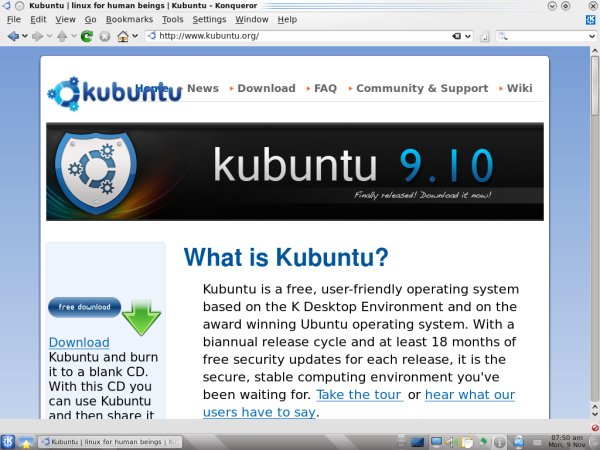
Task: Click the Kubuntu 9.10 release banner
Action: (295, 171)
